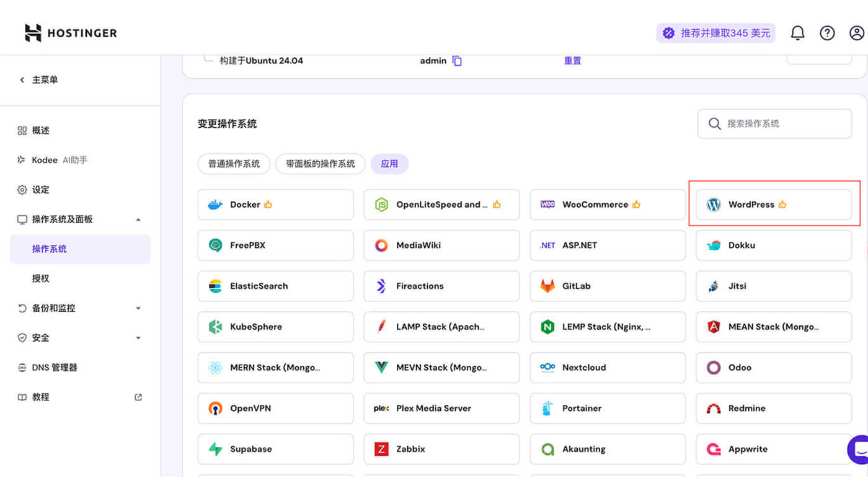This screenshot has height=496, width=868.
Task: Click the Hostinger logo
Action: coord(71,33)
